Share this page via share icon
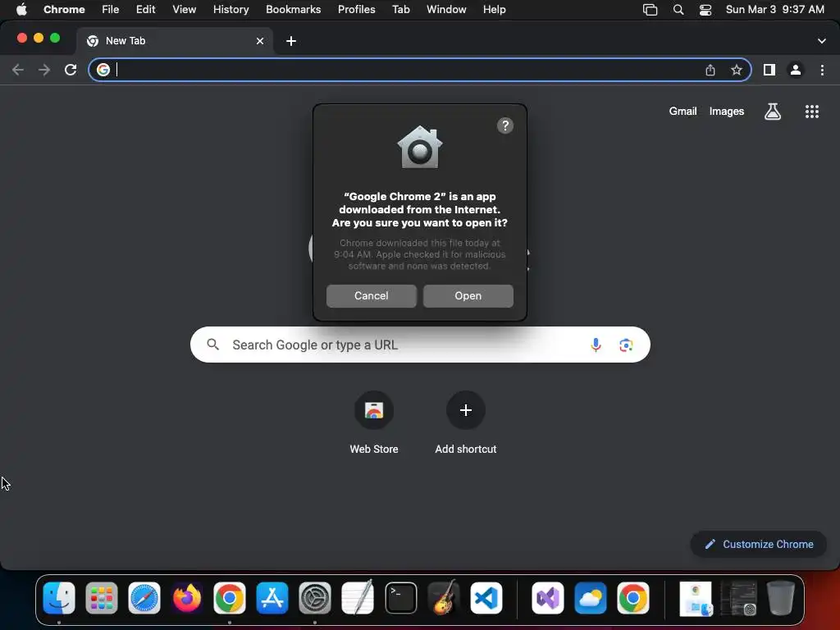The image size is (840, 630). [710, 70]
